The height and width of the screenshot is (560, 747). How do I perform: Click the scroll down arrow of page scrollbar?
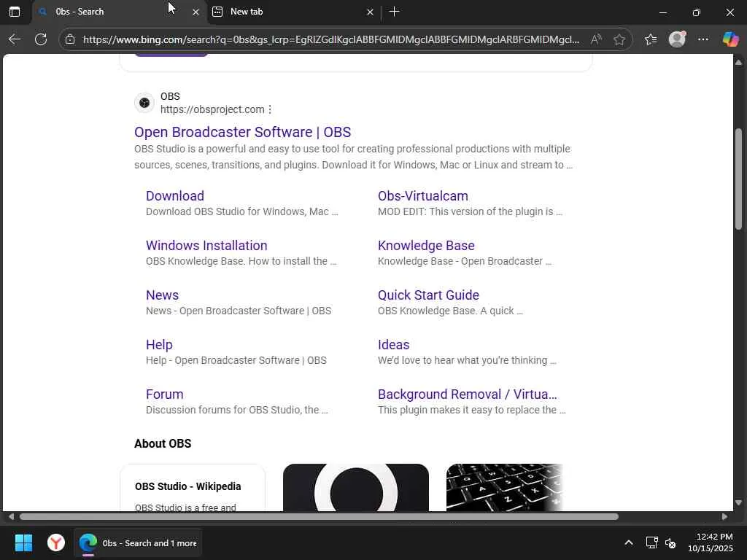(739, 502)
